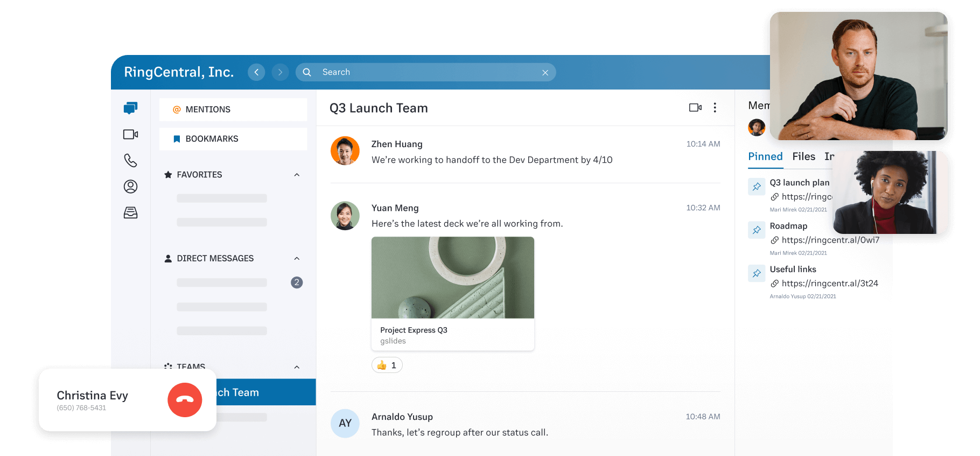
Task: Open the inbox tray sidebar icon
Action: click(x=130, y=213)
